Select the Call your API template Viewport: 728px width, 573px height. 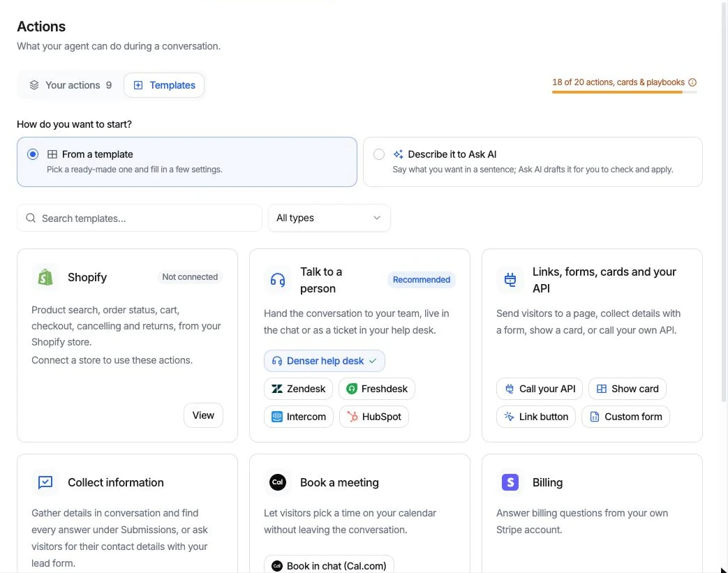coord(540,389)
